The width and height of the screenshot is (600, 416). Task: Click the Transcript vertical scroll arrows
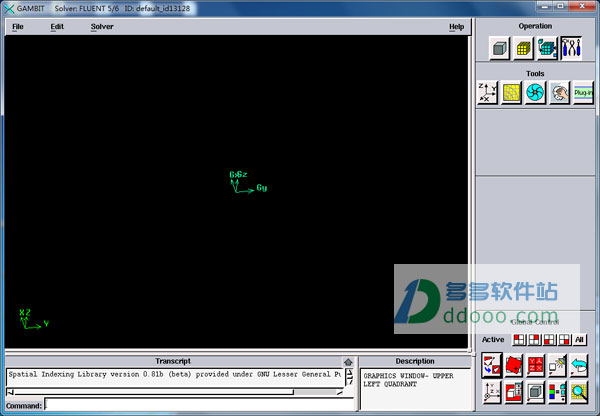349,377
